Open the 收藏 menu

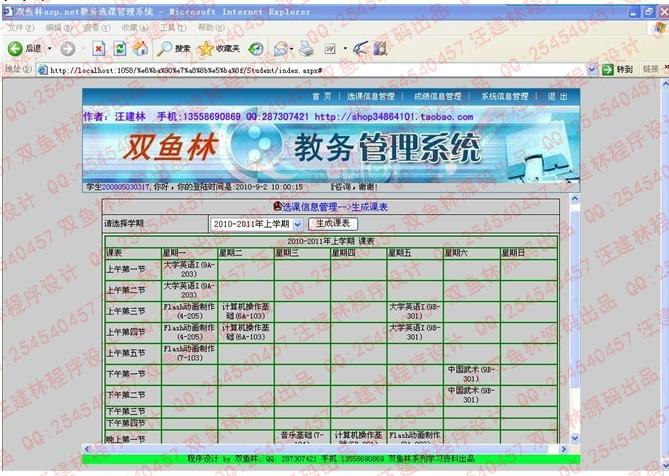tap(134, 28)
